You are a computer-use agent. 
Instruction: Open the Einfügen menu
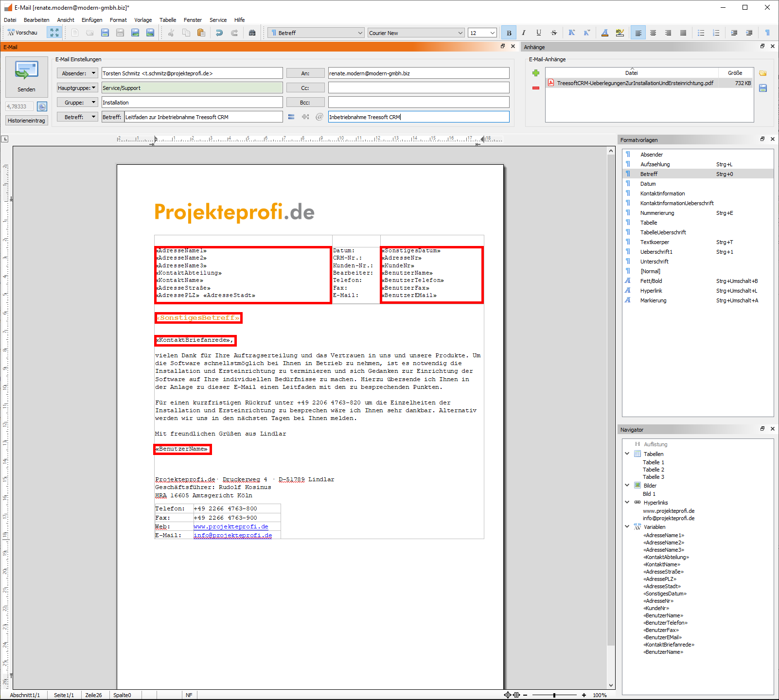92,20
